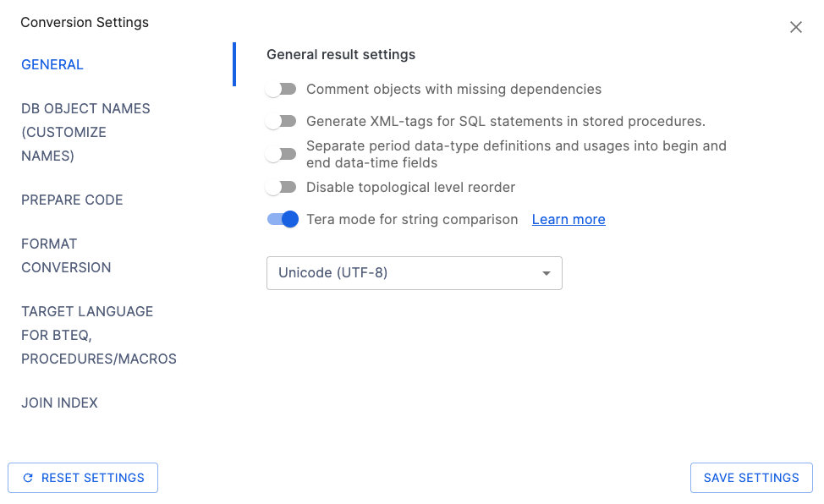The width and height of the screenshot is (824, 504).
Task: Toggle Separate period data-type definitions switch
Action: click(281, 154)
